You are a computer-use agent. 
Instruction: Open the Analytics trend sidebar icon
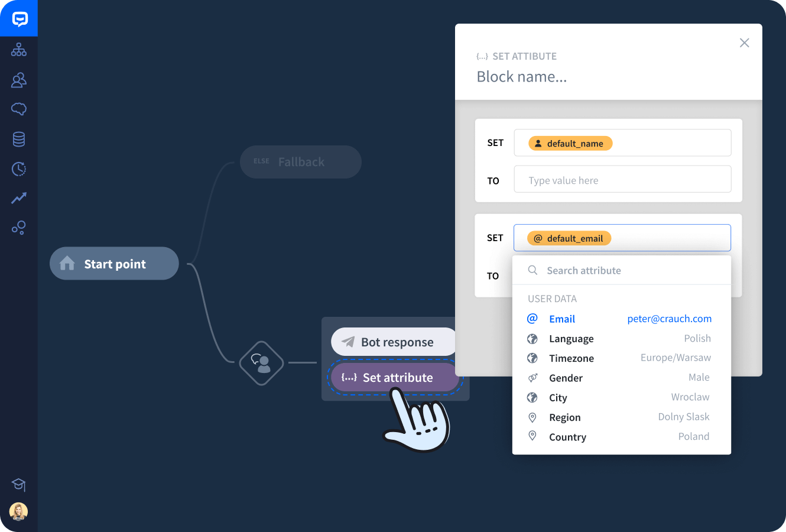pyautogui.click(x=19, y=198)
